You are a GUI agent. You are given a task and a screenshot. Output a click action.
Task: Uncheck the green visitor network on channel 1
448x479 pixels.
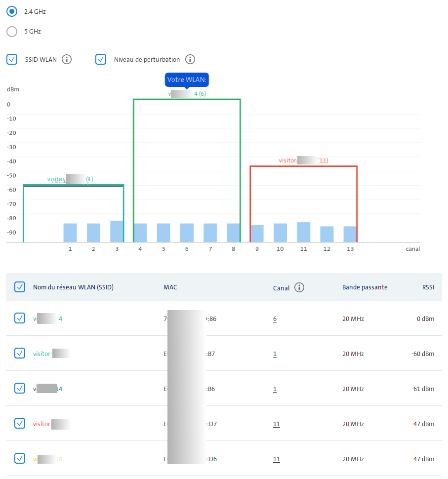20,354
